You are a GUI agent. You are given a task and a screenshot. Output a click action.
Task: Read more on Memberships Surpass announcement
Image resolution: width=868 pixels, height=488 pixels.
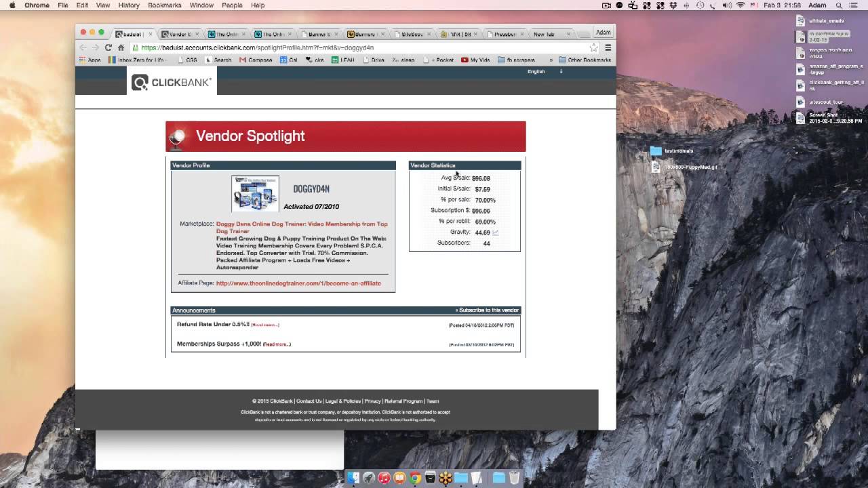[277, 344]
